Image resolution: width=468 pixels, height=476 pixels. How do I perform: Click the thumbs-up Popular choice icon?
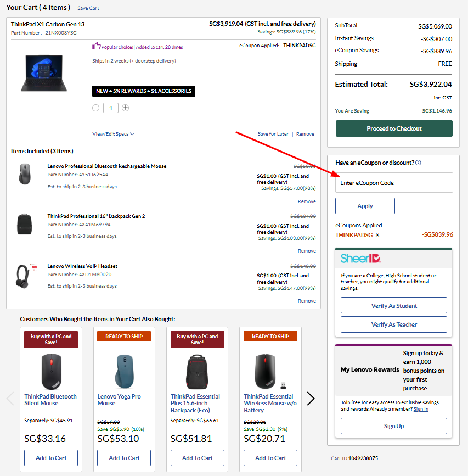pyautogui.click(x=96, y=47)
